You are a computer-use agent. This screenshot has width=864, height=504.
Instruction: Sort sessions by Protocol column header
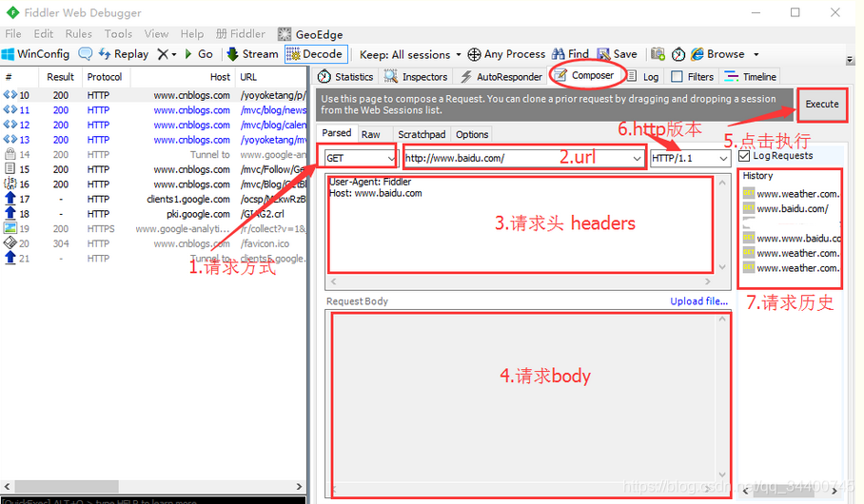[106, 77]
